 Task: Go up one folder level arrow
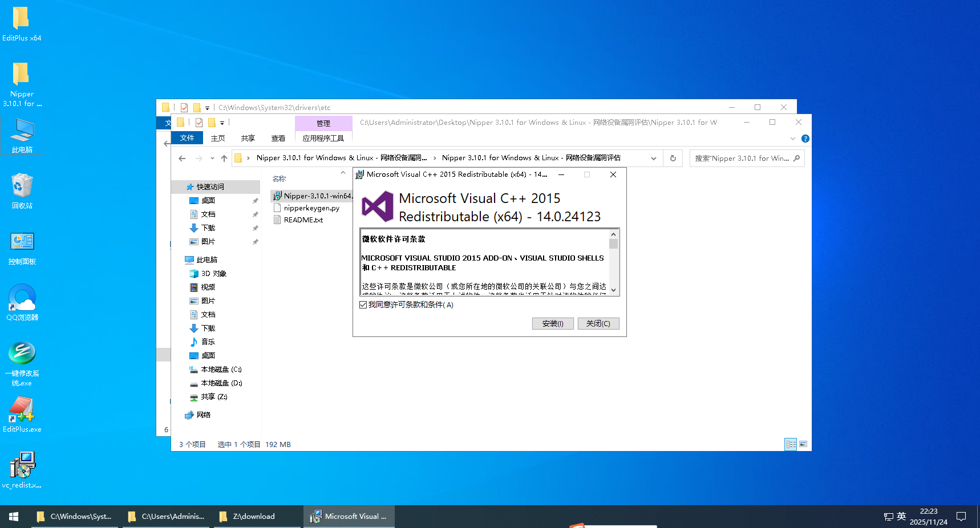coord(224,159)
